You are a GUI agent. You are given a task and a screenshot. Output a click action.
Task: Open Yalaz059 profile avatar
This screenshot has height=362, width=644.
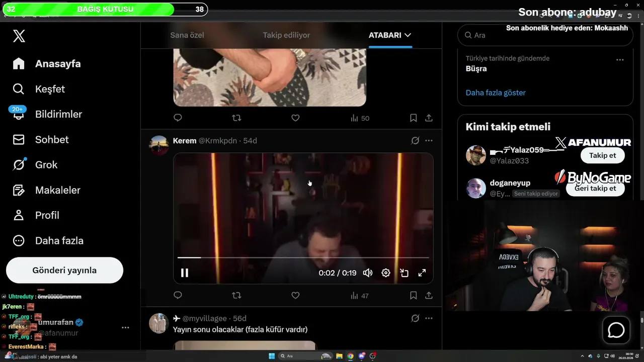[x=476, y=155]
